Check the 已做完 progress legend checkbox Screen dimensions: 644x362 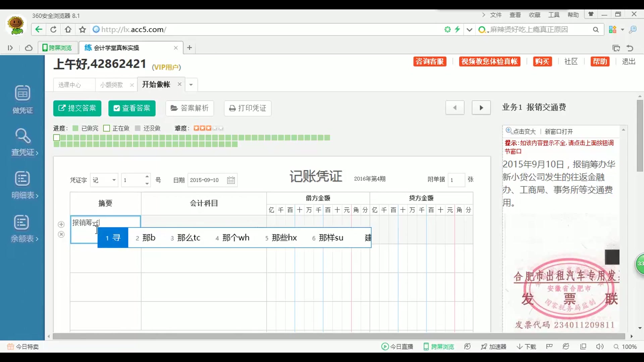(x=75, y=128)
